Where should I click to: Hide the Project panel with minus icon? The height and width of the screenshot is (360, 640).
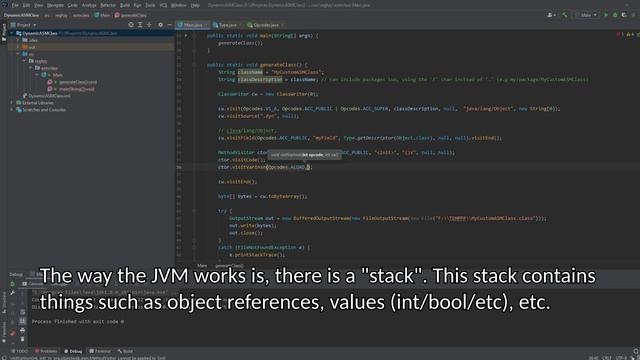169,25
